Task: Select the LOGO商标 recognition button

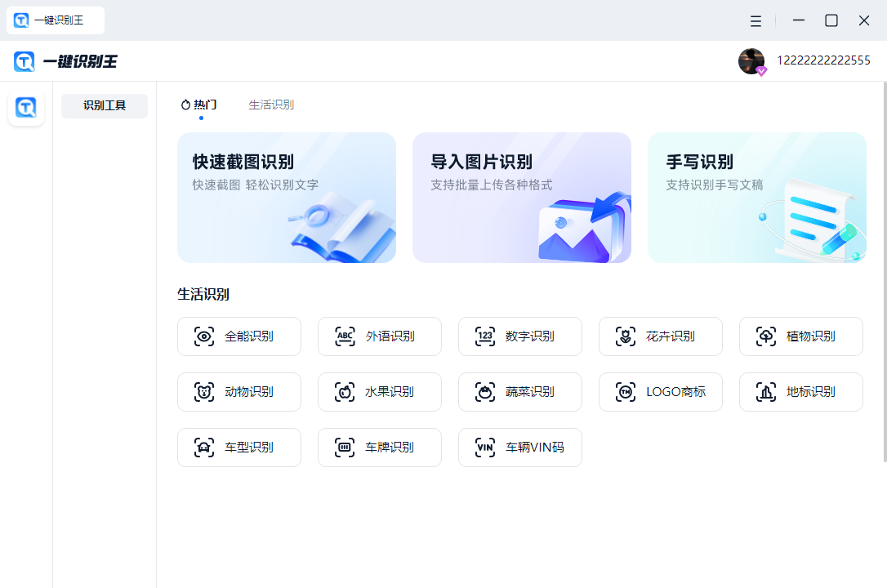Action: tap(661, 392)
